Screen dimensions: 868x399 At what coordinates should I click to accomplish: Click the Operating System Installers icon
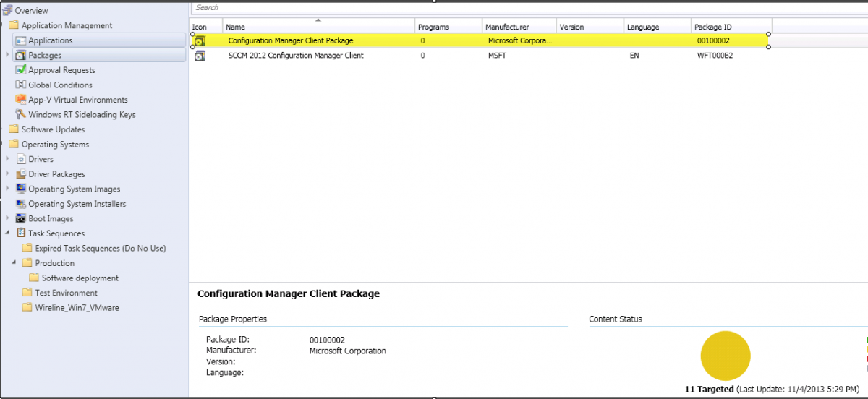pos(21,204)
